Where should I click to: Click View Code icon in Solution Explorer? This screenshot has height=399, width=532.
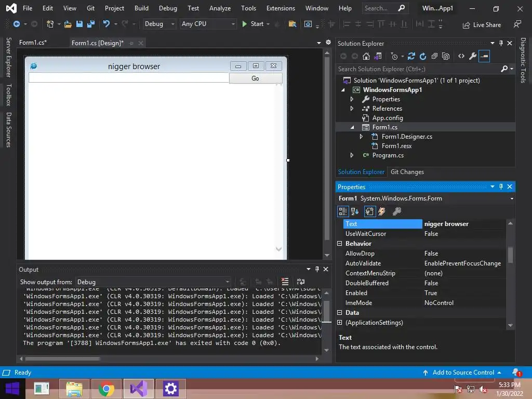pos(461,56)
